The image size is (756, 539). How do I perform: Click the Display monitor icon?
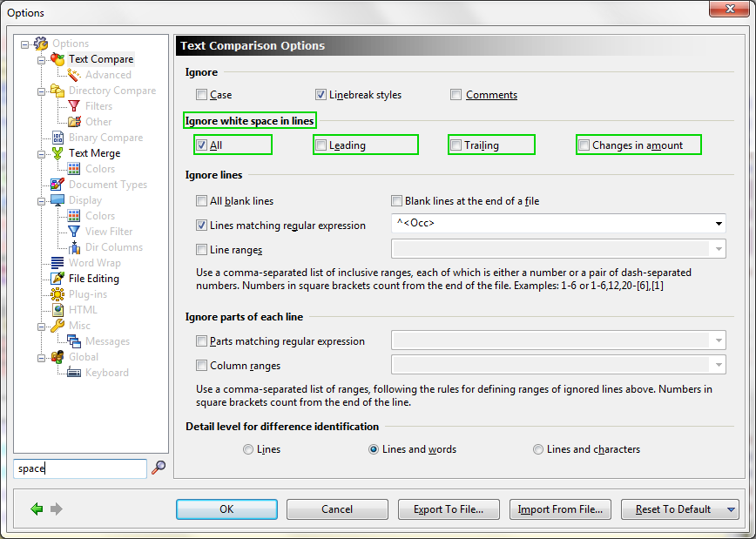57,200
